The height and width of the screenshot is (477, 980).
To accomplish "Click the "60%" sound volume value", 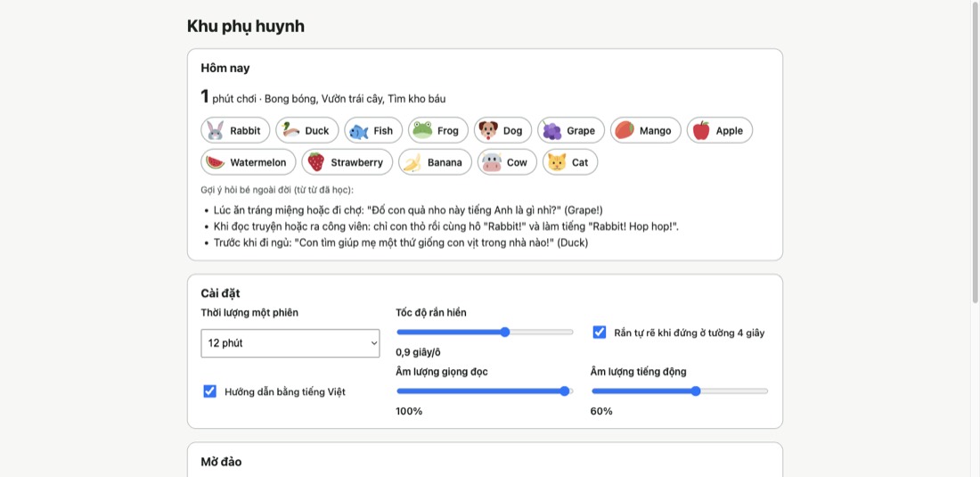I will [x=601, y=411].
